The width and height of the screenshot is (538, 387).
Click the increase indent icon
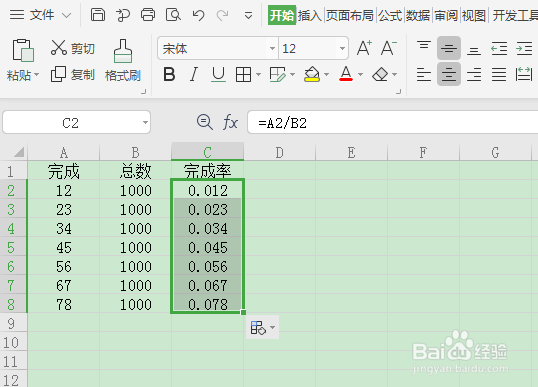524,48
